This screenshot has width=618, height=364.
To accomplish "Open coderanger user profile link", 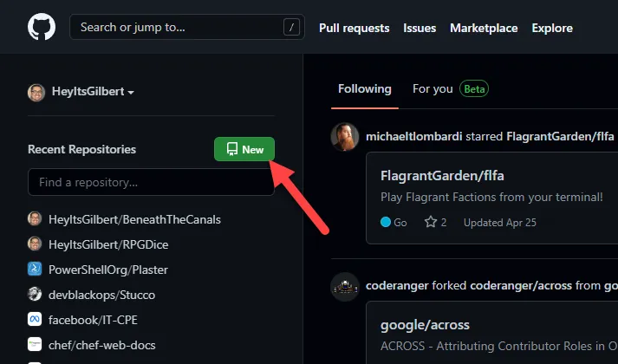I will pos(397,286).
